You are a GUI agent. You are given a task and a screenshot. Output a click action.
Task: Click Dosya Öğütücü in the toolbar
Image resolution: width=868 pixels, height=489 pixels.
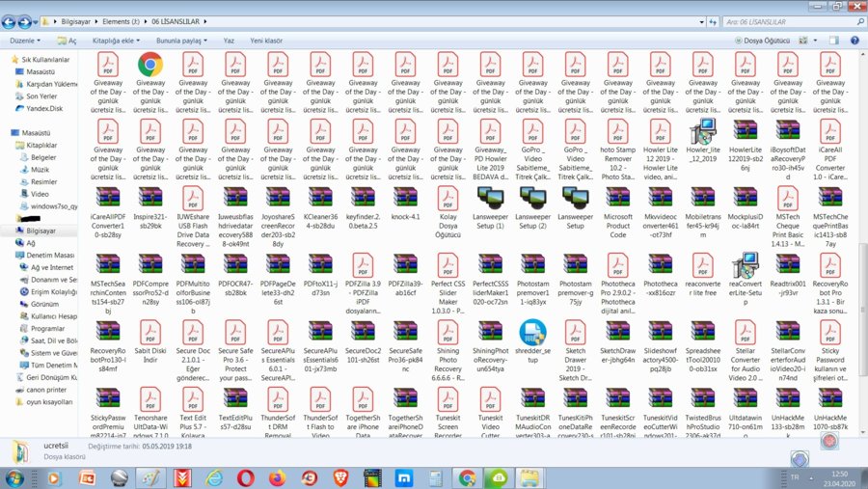click(x=762, y=41)
